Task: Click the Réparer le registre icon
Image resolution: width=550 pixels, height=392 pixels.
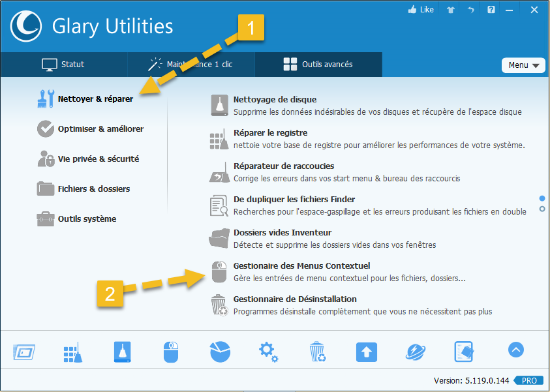Action: tap(219, 139)
